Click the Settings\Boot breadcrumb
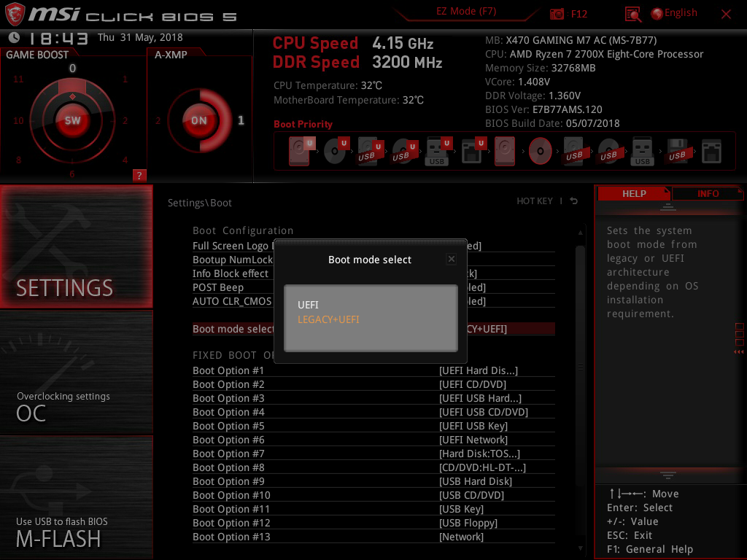The image size is (747, 560). tap(200, 203)
